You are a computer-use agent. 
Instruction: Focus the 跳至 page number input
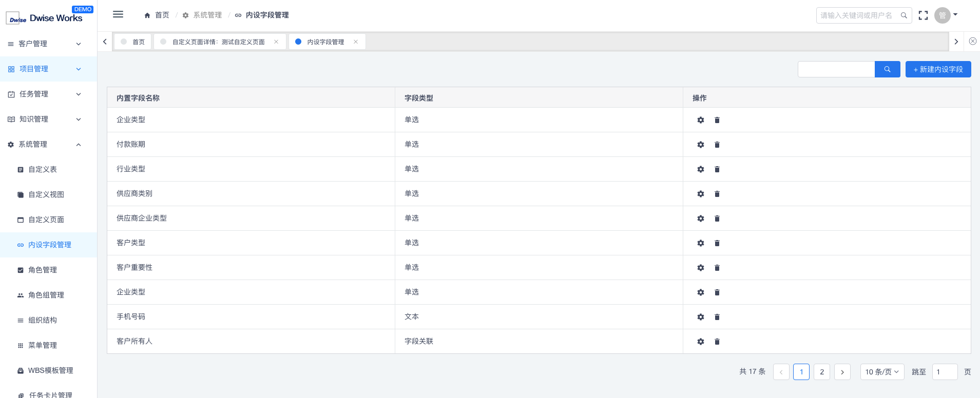945,372
